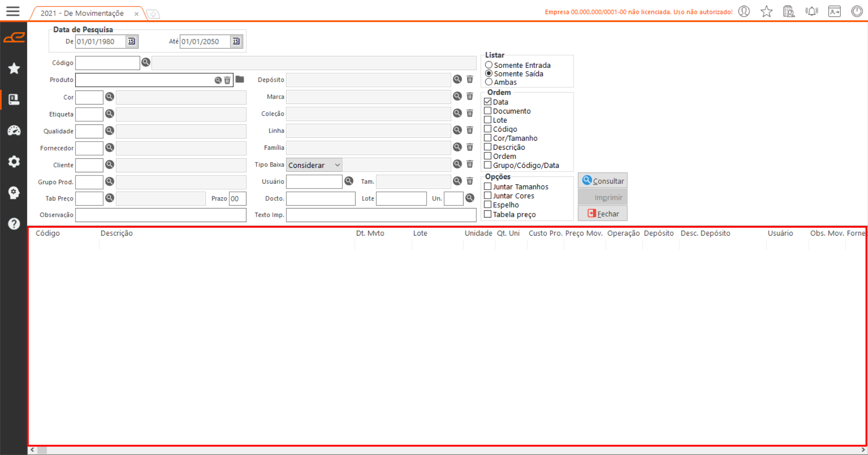Image resolution: width=868 pixels, height=455 pixels.
Task: Open the Até date calendar picker
Action: click(236, 42)
